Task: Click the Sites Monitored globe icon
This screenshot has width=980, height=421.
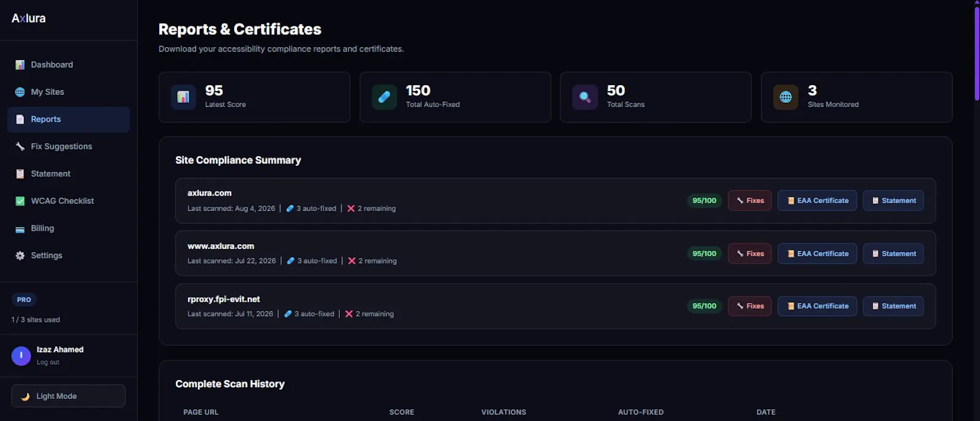Action: click(x=786, y=97)
